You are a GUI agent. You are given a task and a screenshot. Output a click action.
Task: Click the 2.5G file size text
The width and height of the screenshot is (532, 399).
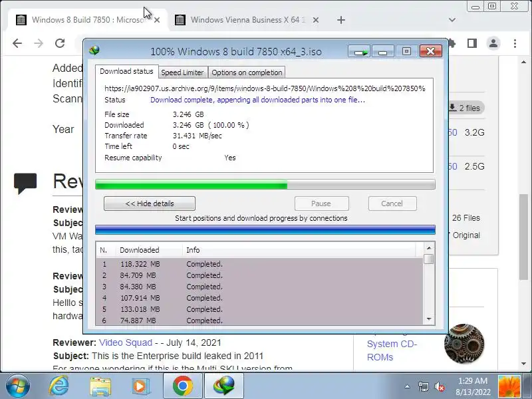474,166
